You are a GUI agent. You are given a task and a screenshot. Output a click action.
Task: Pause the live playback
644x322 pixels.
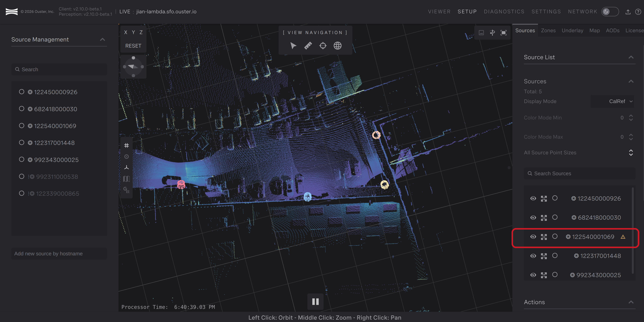(315, 301)
